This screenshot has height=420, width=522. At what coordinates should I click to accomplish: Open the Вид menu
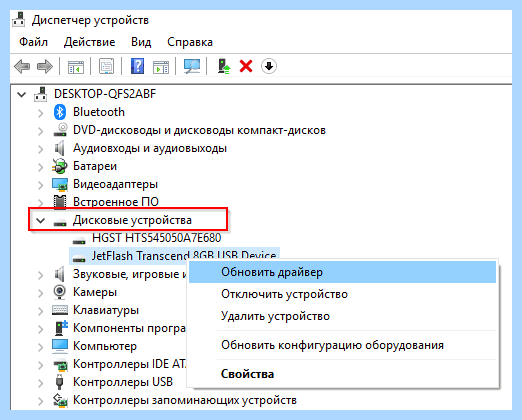pyautogui.click(x=141, y=42)
